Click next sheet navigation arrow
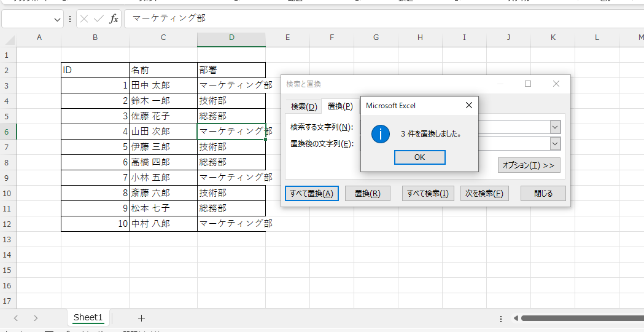Screen dimensions: 644x332 coord(36,318)
